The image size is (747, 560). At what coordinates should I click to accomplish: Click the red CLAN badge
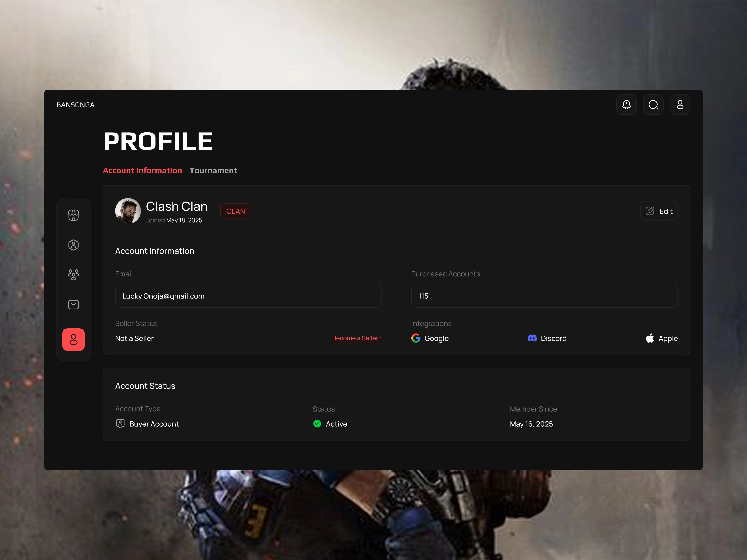(x=235, y=211)
